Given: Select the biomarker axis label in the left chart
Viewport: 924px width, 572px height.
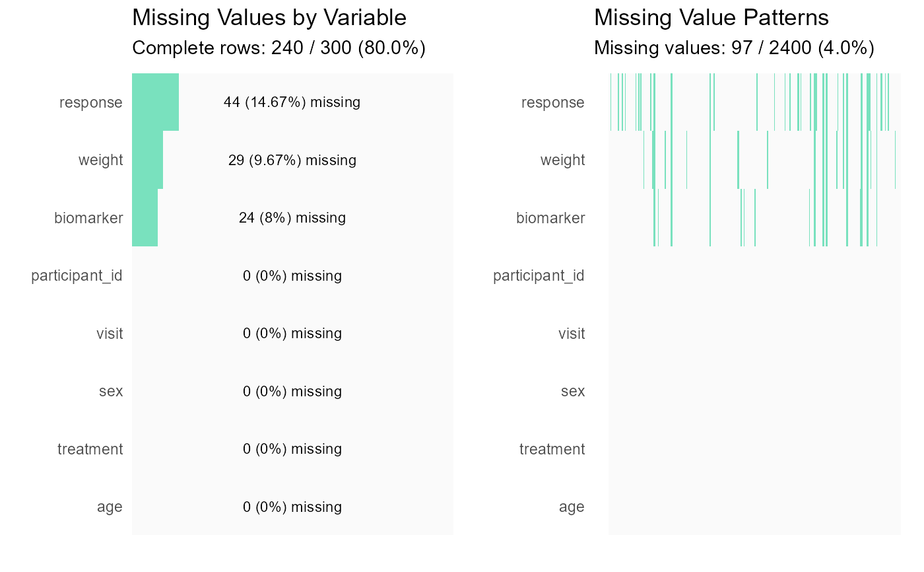Looking at the screenshot, I should [x=88, y=218].
